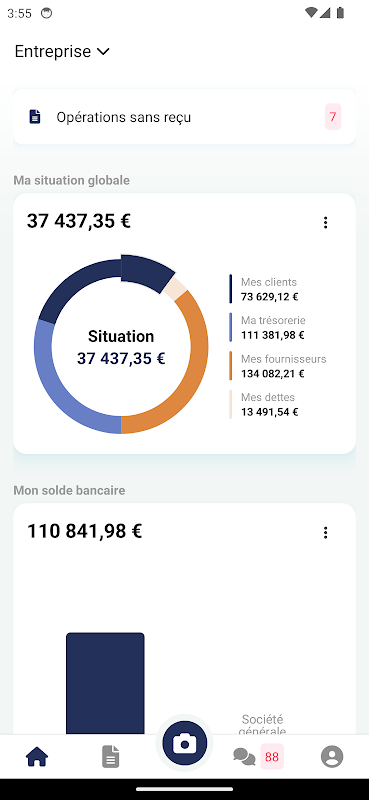Screen dimensions: 369x800
Task: Open the Mon solde bancaire options menu
Action: coord(325,533)
